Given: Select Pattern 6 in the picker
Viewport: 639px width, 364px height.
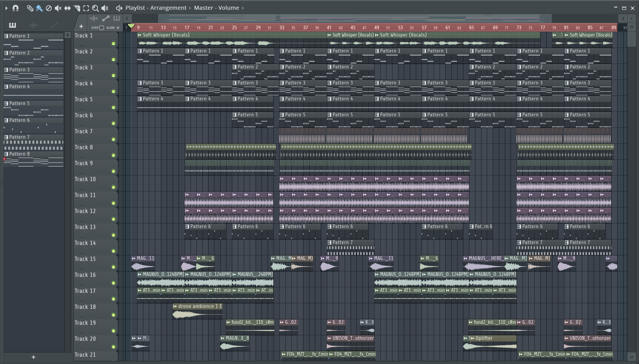Looking at the screenshot, I should (34, 125).
